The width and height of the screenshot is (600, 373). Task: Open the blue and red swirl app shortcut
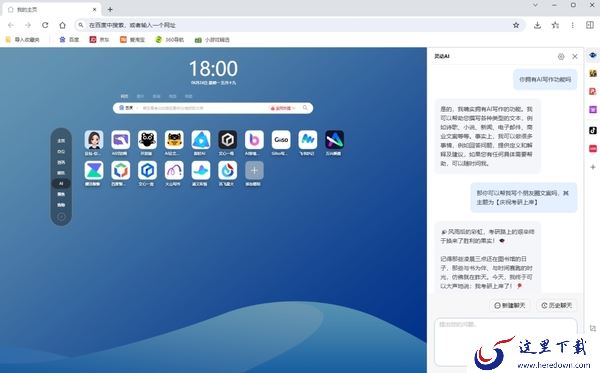click(x=228, y=170)
